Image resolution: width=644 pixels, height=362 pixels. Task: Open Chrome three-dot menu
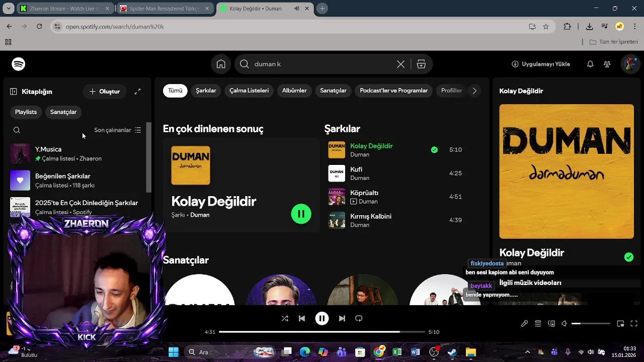[x=634, y=27]
